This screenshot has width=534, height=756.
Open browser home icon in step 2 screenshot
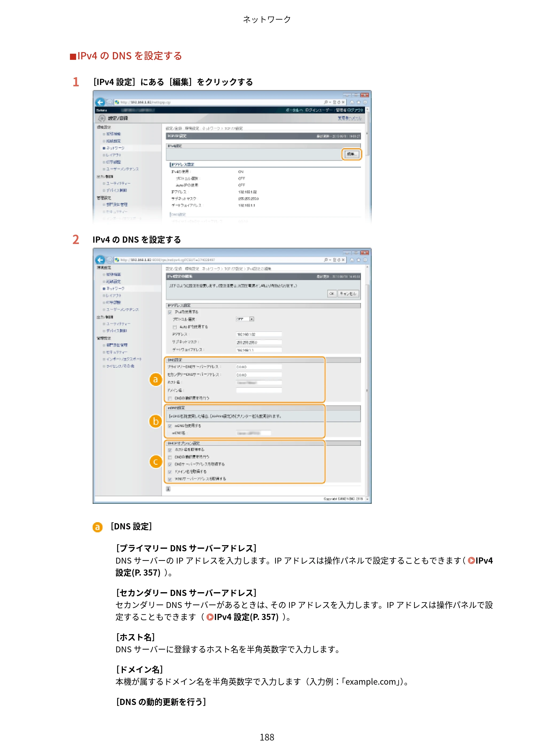click(352, 260)
